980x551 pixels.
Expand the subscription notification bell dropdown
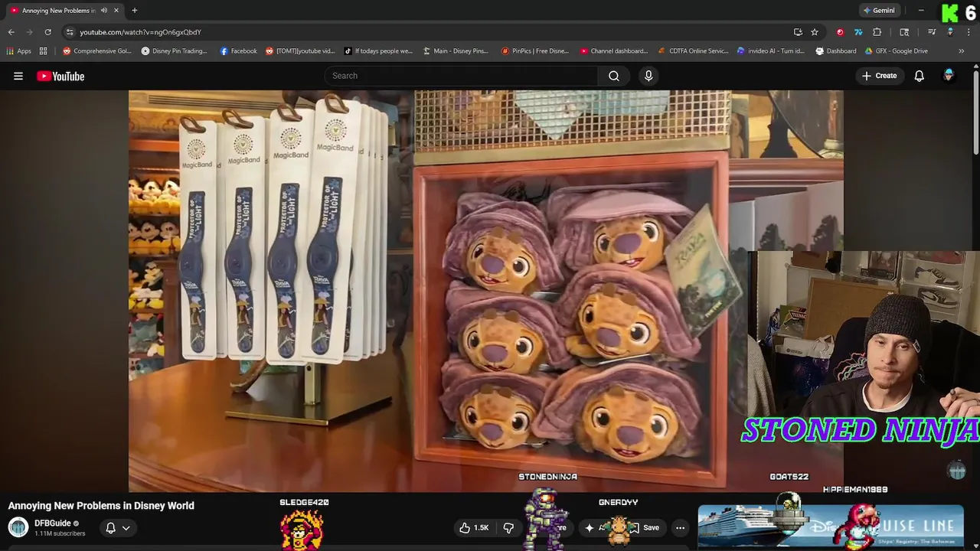click(x=118, y=527)
